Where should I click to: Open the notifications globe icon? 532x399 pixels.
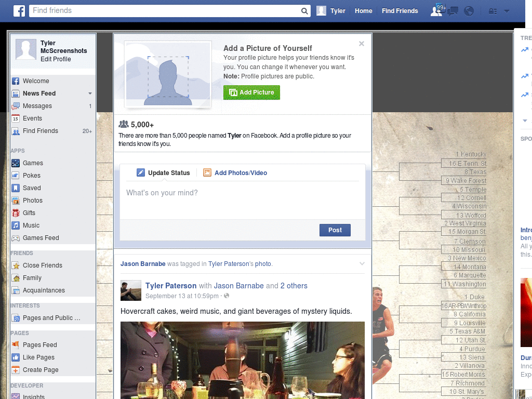[469, 11]
